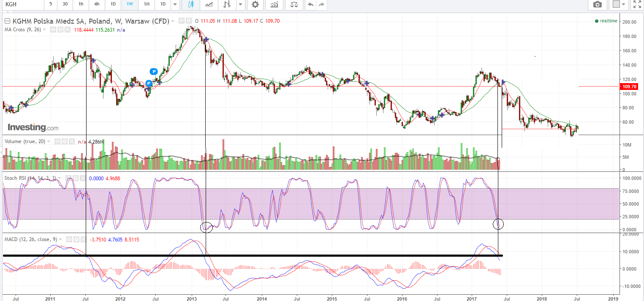Switch to 1h timeframe
Image resolution: width=644 pixels, height=301 pixels.
(81, 4)
